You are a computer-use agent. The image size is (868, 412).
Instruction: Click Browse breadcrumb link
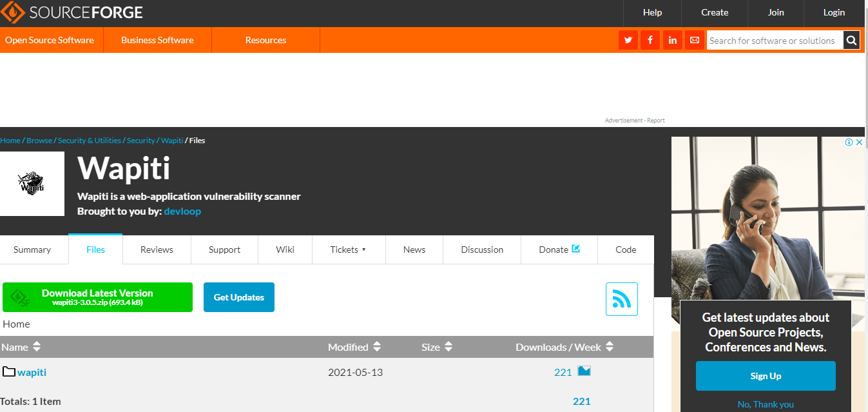[x=39, y=140]
